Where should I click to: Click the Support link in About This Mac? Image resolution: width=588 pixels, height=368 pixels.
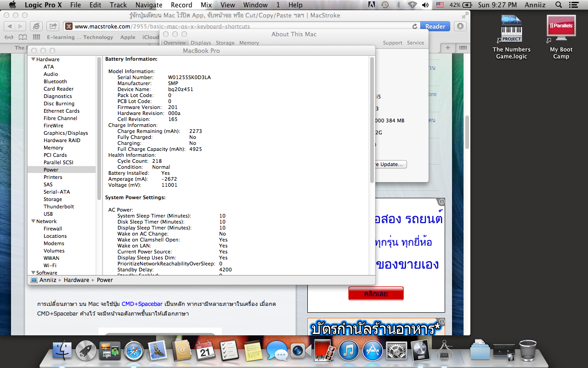(393, 43)
